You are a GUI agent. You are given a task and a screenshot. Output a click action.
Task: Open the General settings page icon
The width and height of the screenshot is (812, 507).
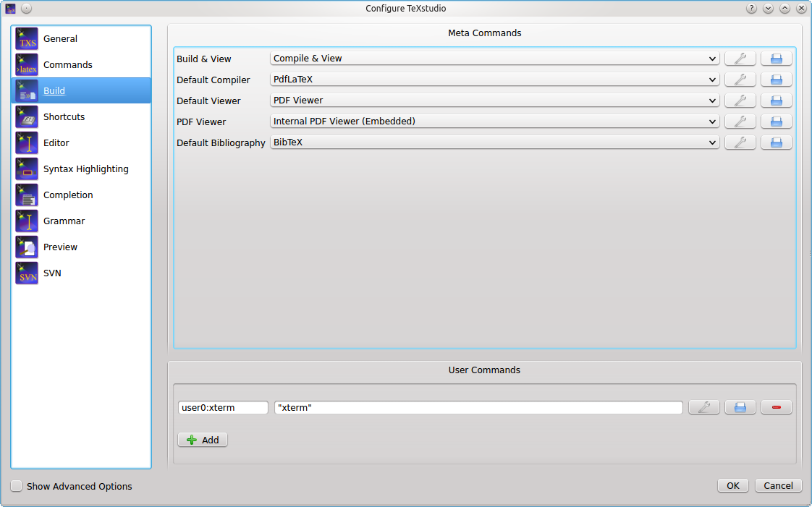point(26,39)
